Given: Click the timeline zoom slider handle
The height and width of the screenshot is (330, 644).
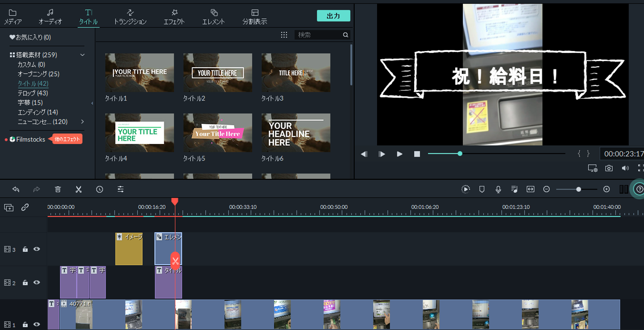Looking at the screenshot, I should [578, 189].
